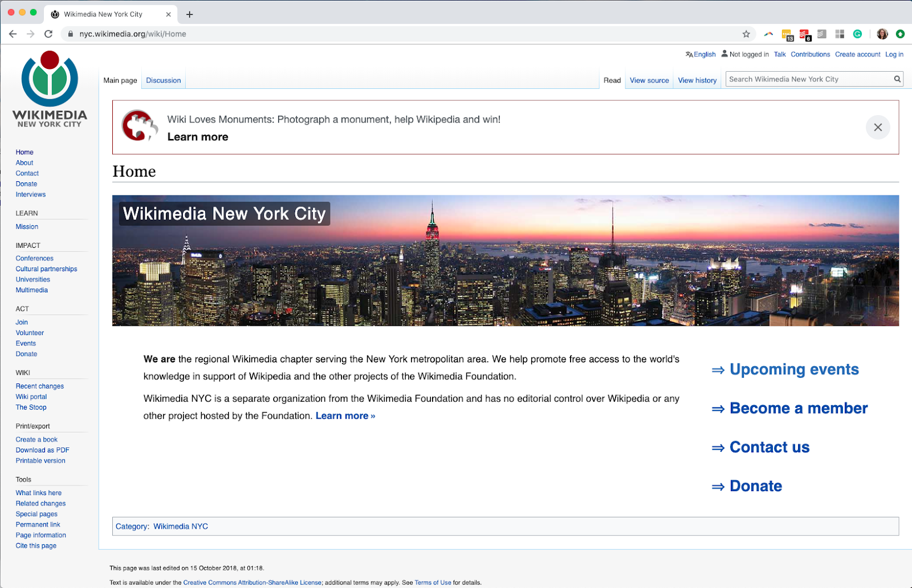
Task: Click Cultural partnerships in the sidebar
Action: (46, 269)
